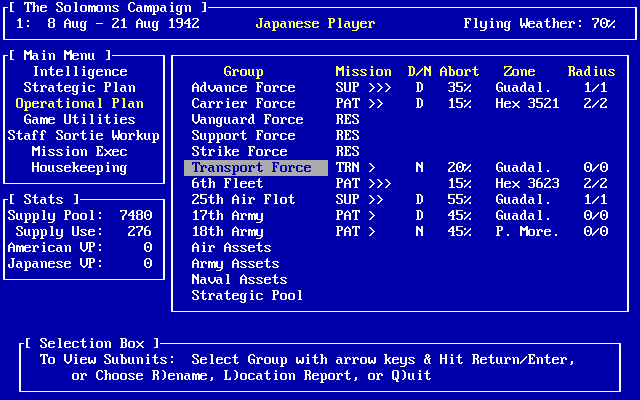
Task: Click the Zone column header
Action: (x=519, y=71)
